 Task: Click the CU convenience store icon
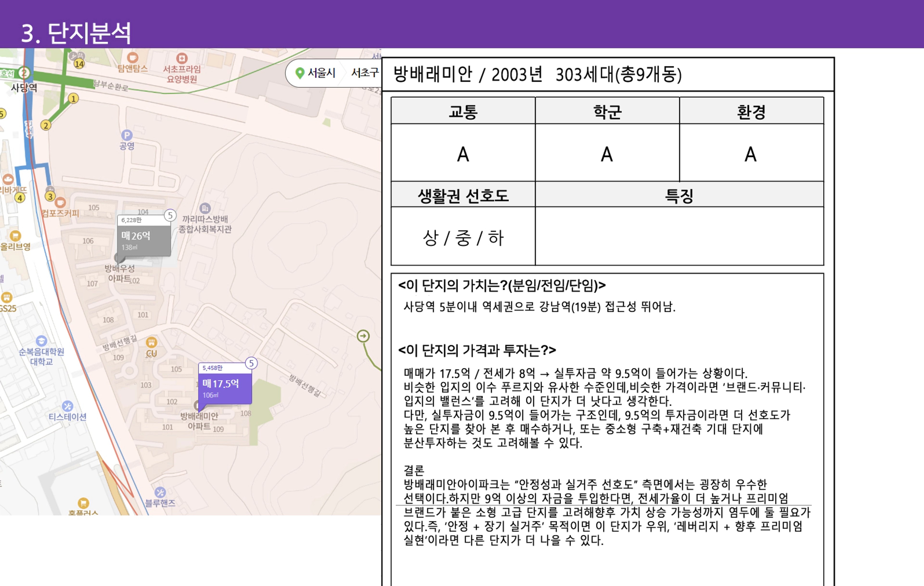click(x=152, y=342)
